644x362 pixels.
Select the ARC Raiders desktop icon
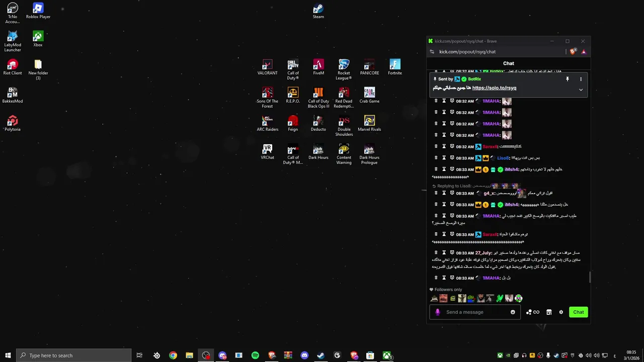click(267, 124)
